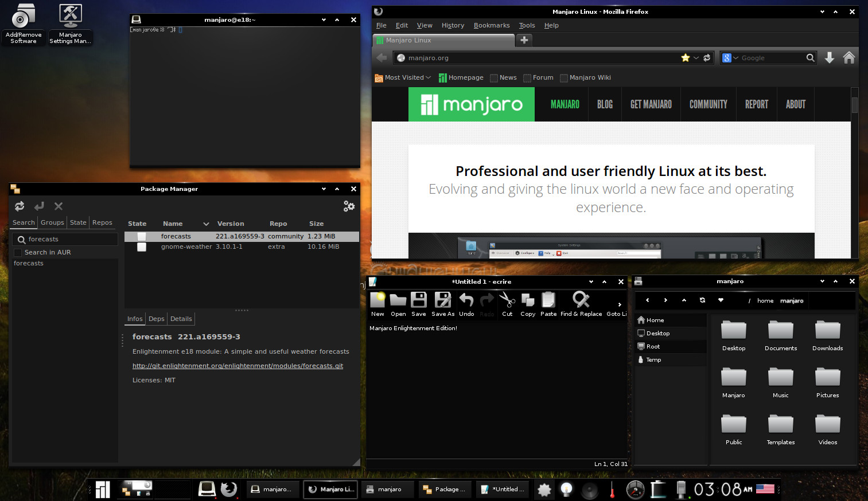Click the refresh databases icon in Package Manager

pyautogui.click(x=20, y=206)
